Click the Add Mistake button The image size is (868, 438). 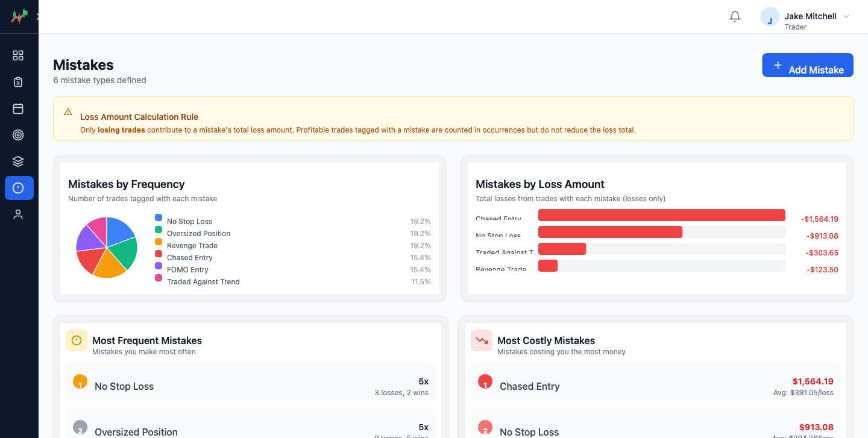point(807,65)
